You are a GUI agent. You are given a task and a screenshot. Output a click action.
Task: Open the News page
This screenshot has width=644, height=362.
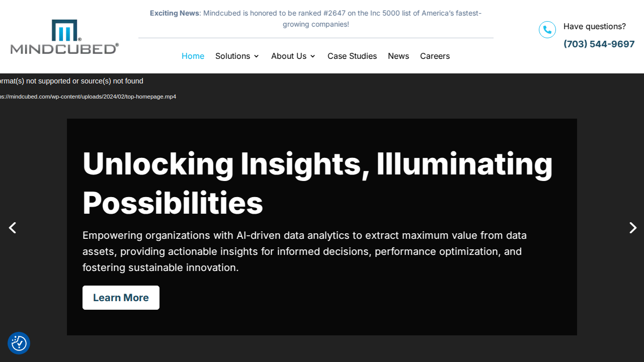tap(398, 56)
